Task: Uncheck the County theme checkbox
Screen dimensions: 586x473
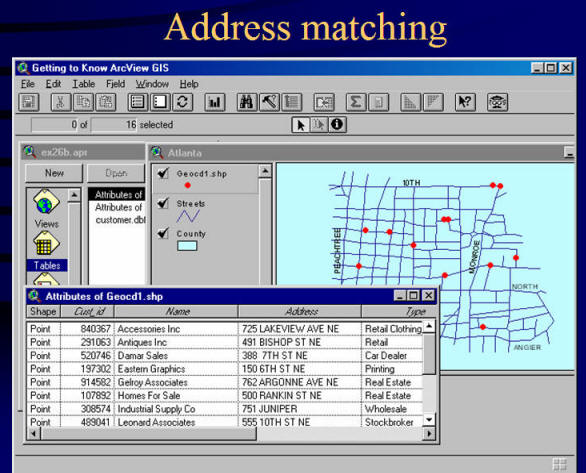Action: [x=163, y=233]
